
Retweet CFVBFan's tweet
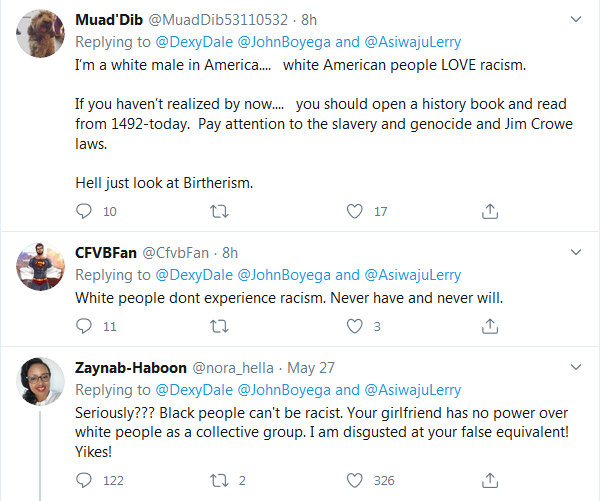219,326
